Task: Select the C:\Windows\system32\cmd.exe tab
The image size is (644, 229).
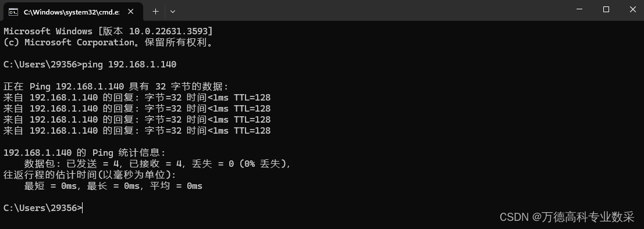Action: pyautogui.click(x=73, y=12)
